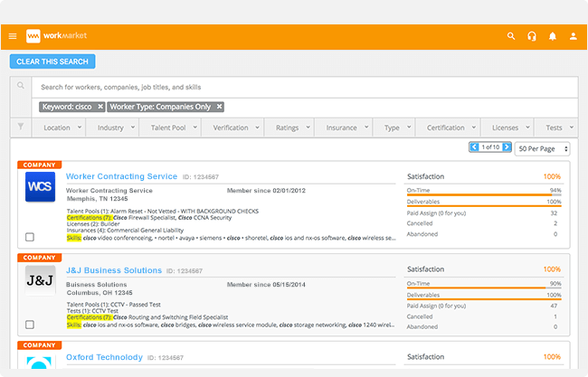Open the Certification filter dropdown

tap(448, 127)
